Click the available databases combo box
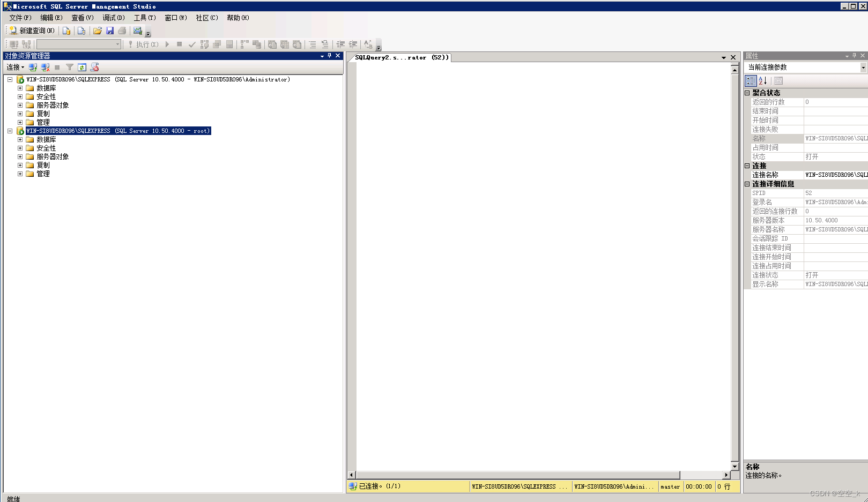Screen dimensions: 868x502 click(x=78, y=44)
